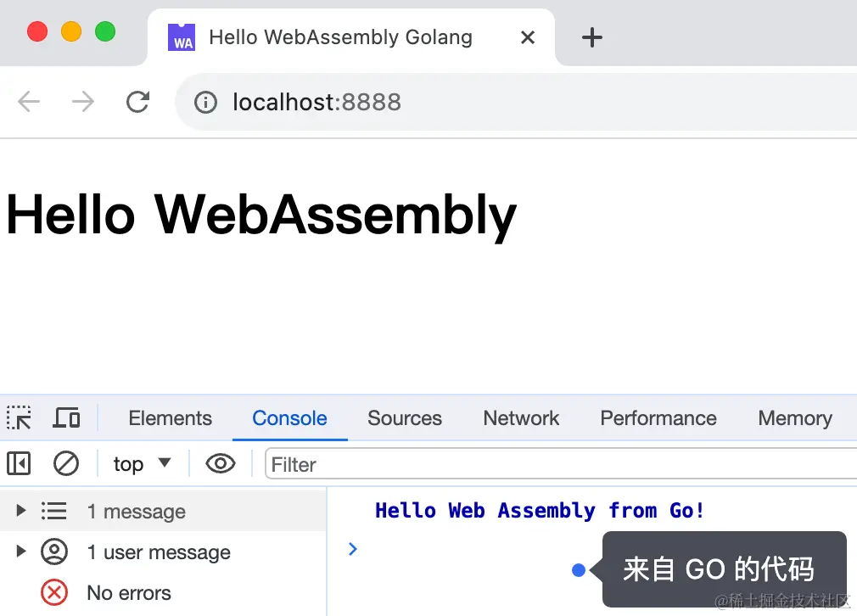Viewport: 857px width, 616px height.
Task: Select the inspect element cursor tool
Action: (x=19, y=417)
